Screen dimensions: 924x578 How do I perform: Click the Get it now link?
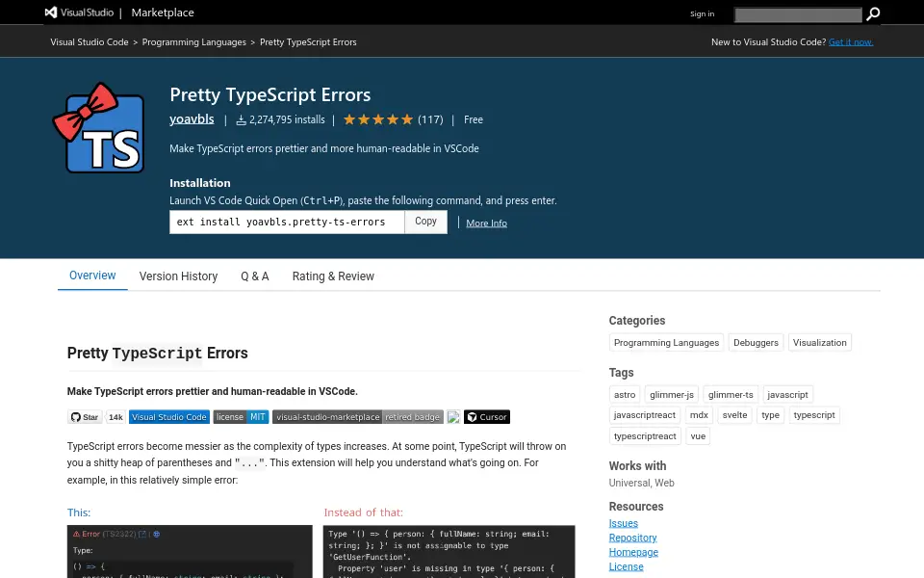[851, 41]
